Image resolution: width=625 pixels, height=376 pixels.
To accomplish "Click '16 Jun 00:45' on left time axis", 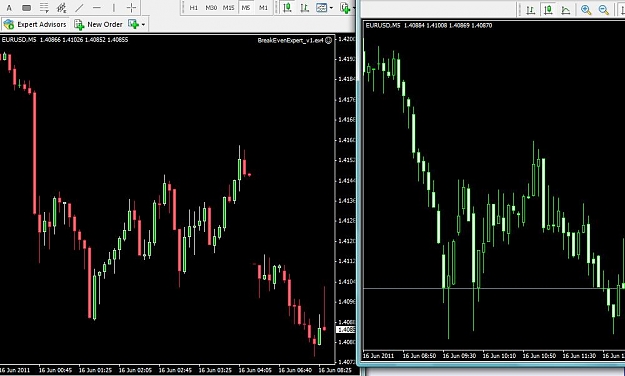I will tap(55, 370).
